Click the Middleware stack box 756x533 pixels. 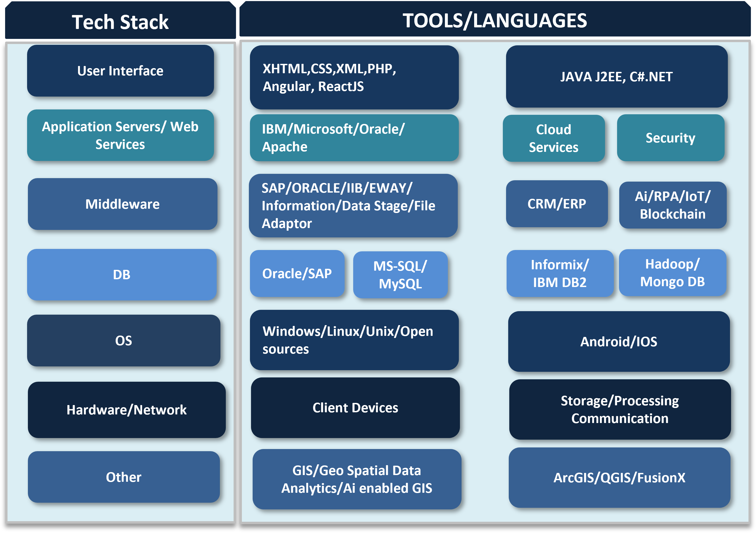click(123, 204)
